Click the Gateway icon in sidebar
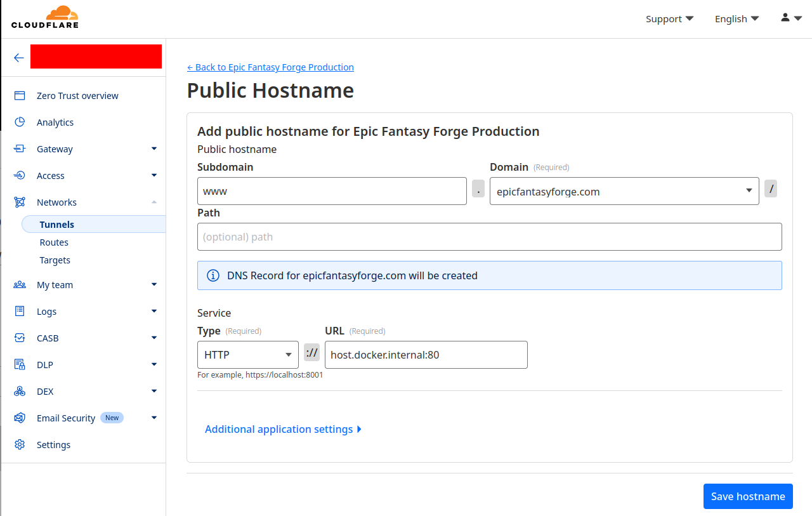Image resolution: width=812 pixels, height=516 pixels. [x=20, y=149]
